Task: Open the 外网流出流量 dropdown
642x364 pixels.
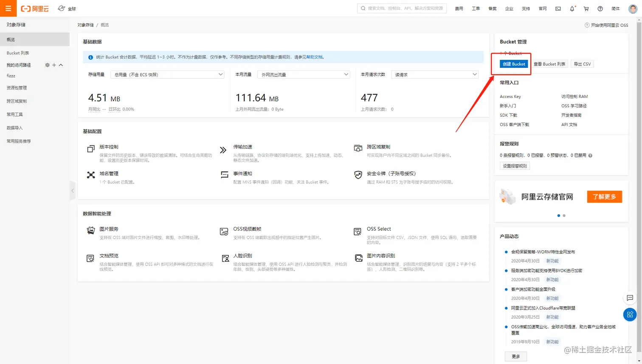Action: click(x=304, y=75)
